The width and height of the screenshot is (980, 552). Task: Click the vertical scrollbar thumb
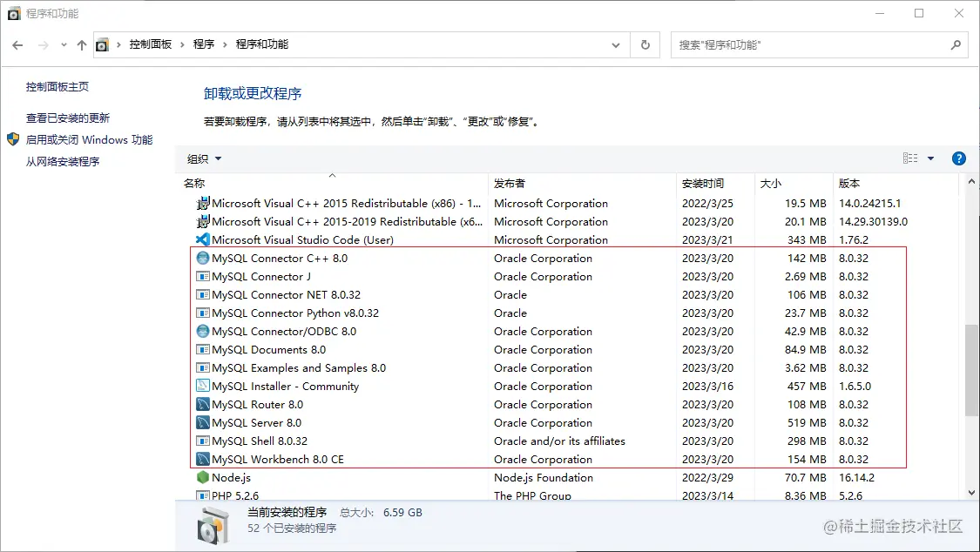(x=971, y=370)
